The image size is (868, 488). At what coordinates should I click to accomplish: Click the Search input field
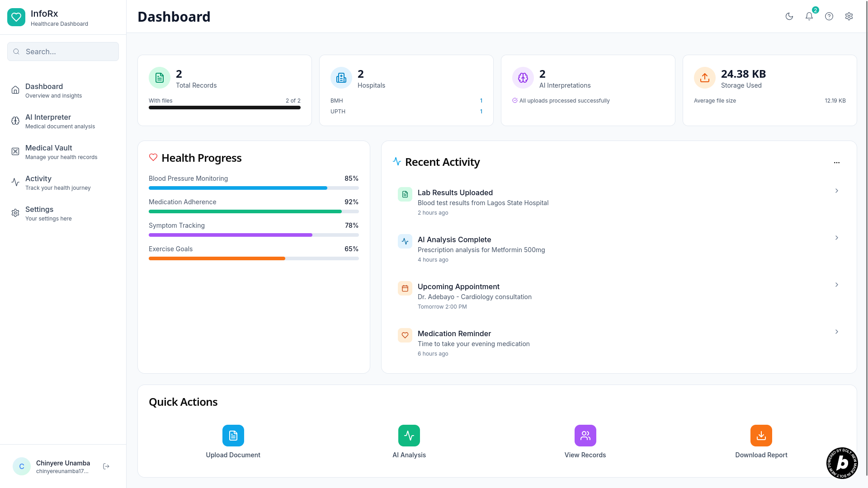click(x=68, y=52)
